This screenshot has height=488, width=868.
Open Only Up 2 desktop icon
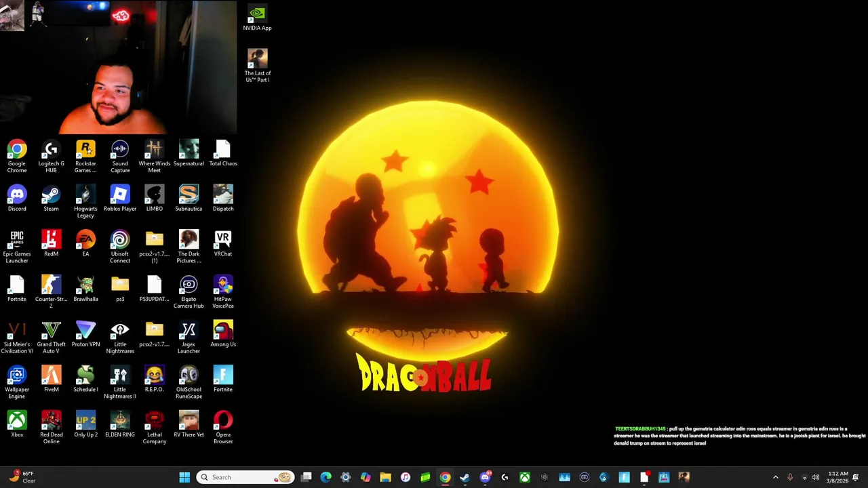pyautogui.click(x=85, y=424)
